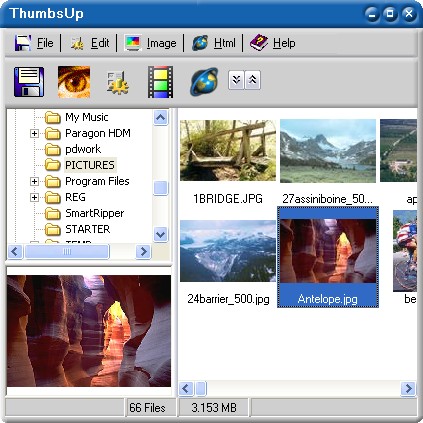
Task: Click the 1BRIDGE.JPG file name
Action: coord(228,199)
